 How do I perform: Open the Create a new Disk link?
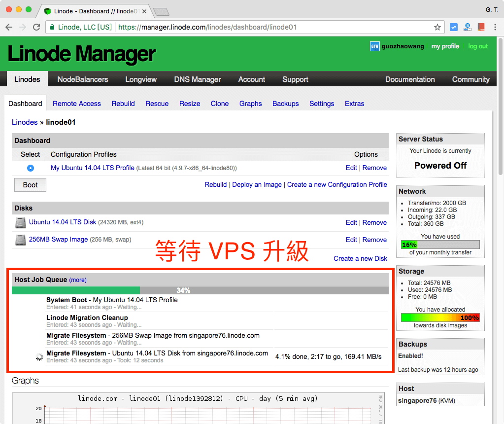coord(360,258)
